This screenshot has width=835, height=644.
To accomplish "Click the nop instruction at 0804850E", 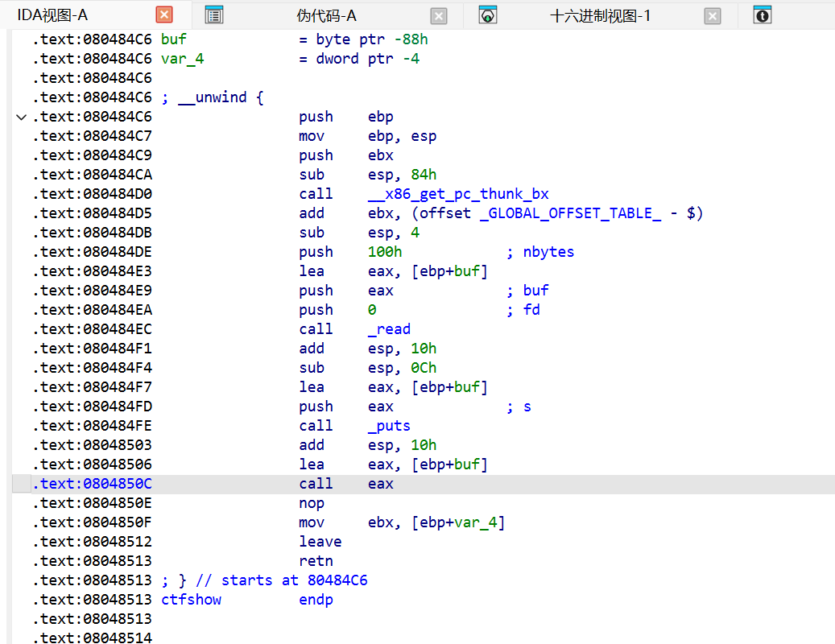I will pyautogui.click(x=312, y=503).
